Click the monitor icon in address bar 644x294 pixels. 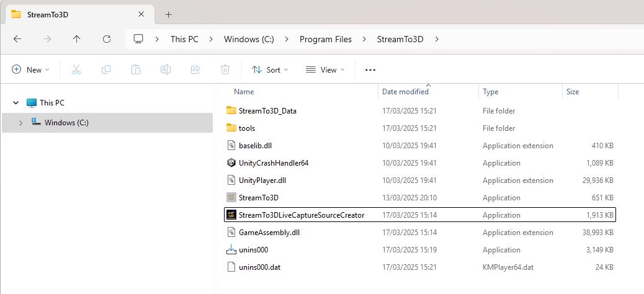click(138, 39)
